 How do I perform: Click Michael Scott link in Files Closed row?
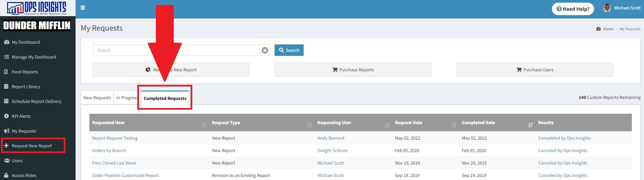(x=330, y=163)
